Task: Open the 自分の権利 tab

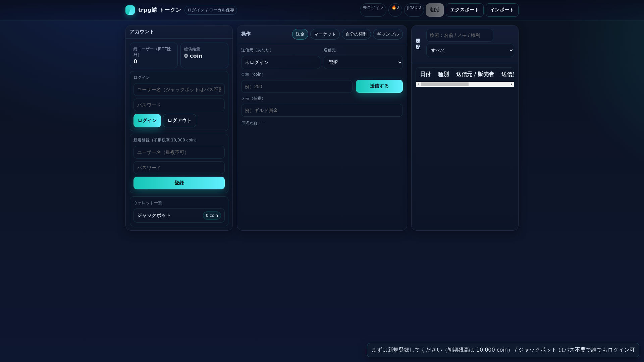Action: (x=356, y=34)
